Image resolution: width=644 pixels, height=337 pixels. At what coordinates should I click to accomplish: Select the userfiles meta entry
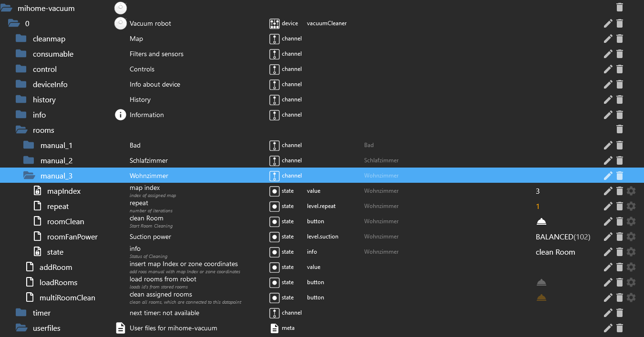coord(46,328)
